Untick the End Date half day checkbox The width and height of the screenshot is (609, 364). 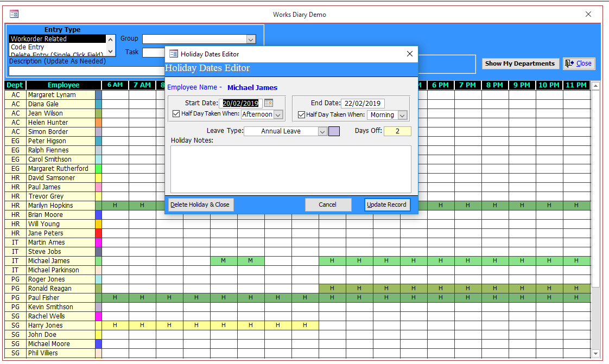coord(301,114)
